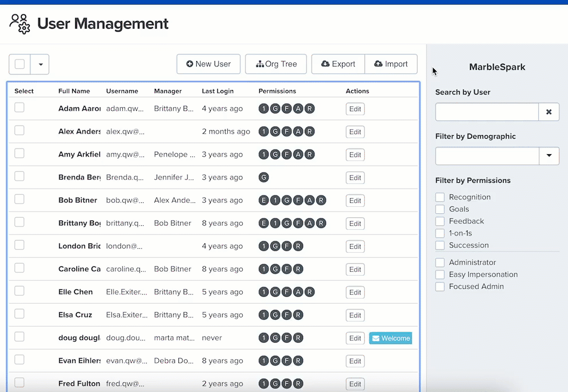Open the bulk selection dropdown arrow

coord(40,64)
